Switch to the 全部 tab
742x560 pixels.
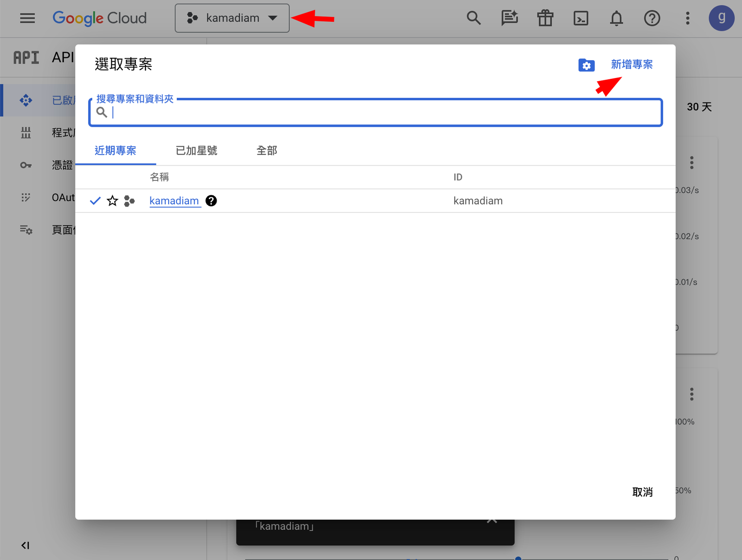coord(267,151)
